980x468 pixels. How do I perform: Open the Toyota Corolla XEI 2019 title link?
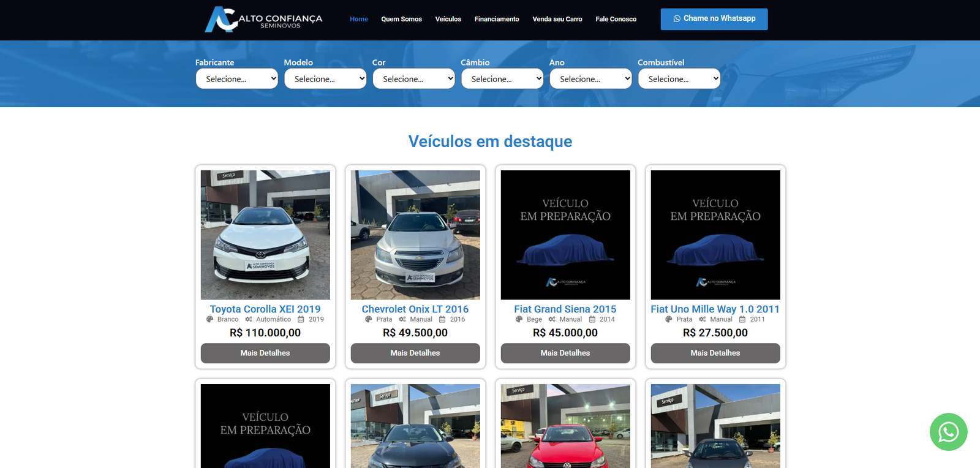(x=265, y=309)
